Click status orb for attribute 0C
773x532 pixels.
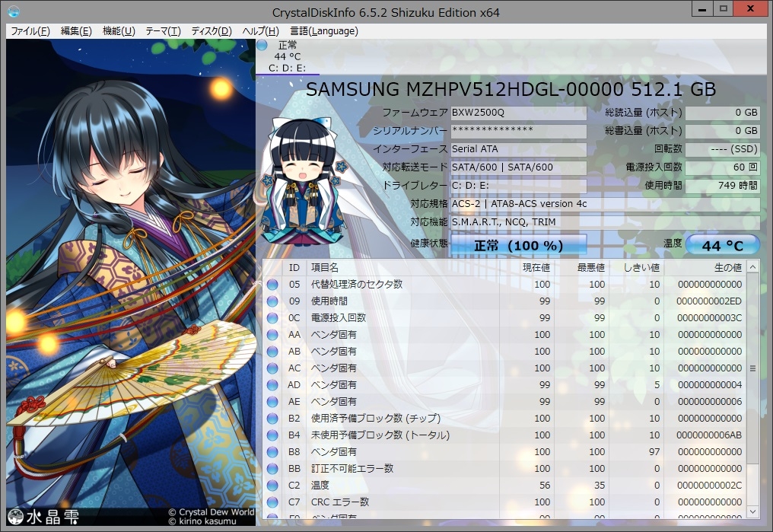tap(272, 318)
